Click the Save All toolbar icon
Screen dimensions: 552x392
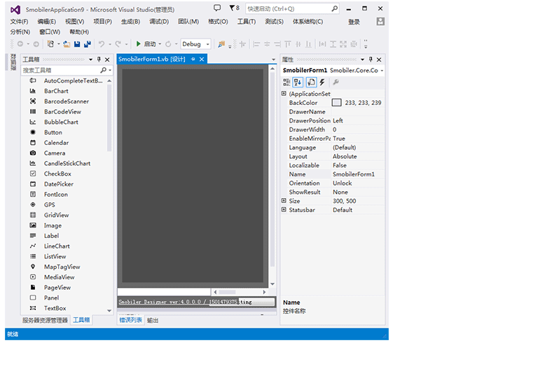click(x=88, y=44)
